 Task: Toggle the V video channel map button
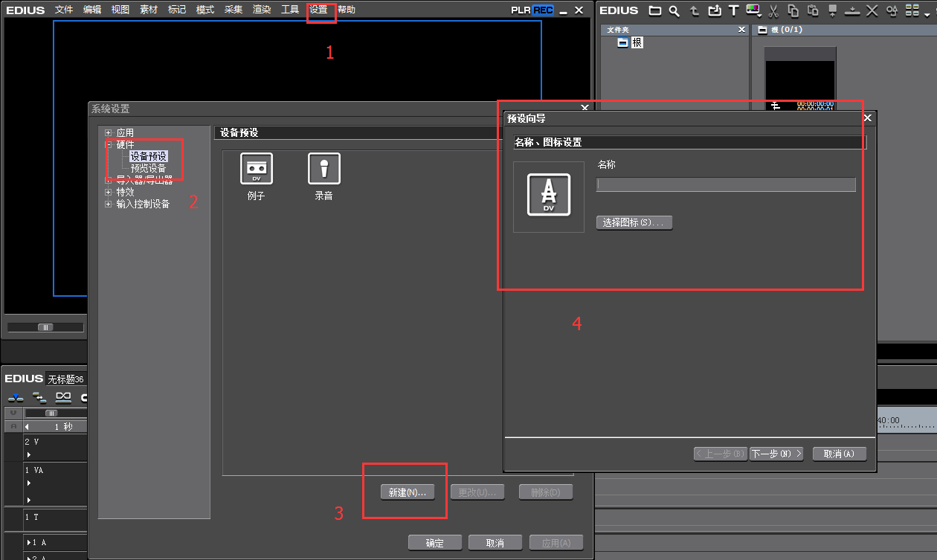pos(13,413)
